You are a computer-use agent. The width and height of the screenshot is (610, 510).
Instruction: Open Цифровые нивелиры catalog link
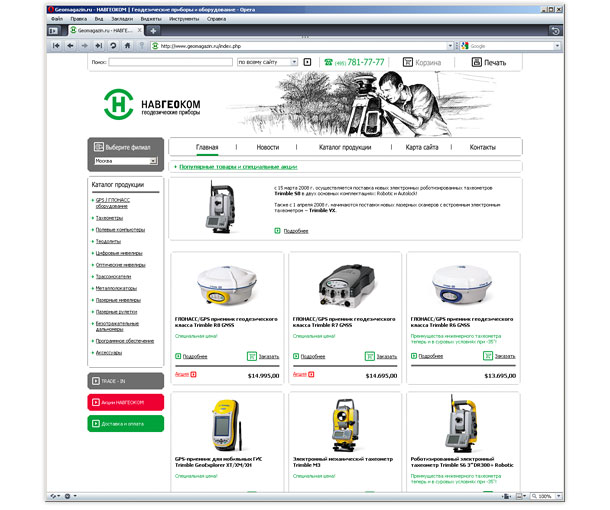(119, 253)
